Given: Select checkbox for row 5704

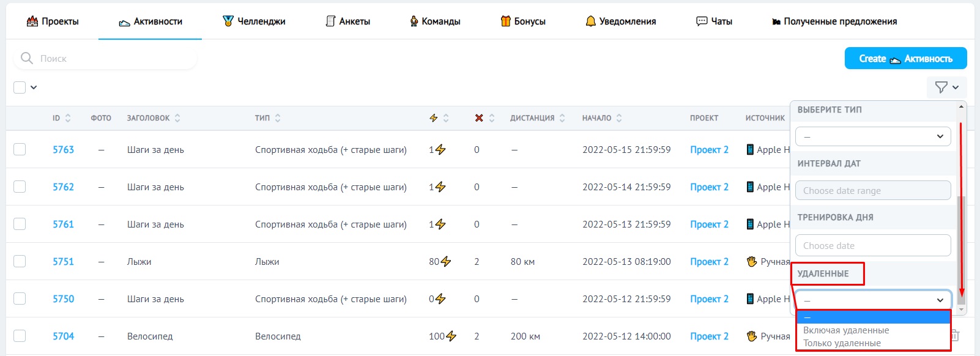Looking at the screenshot, I should pos(20,336).
